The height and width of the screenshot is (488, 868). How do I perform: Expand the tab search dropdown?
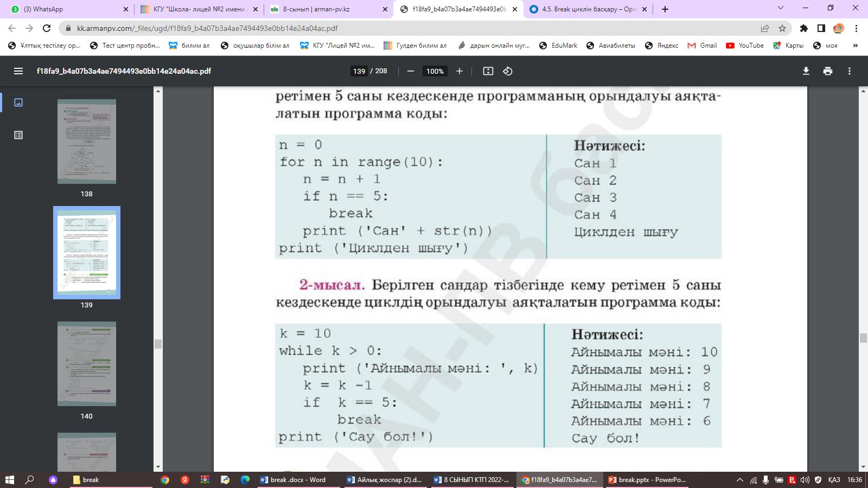click(781, 8)
